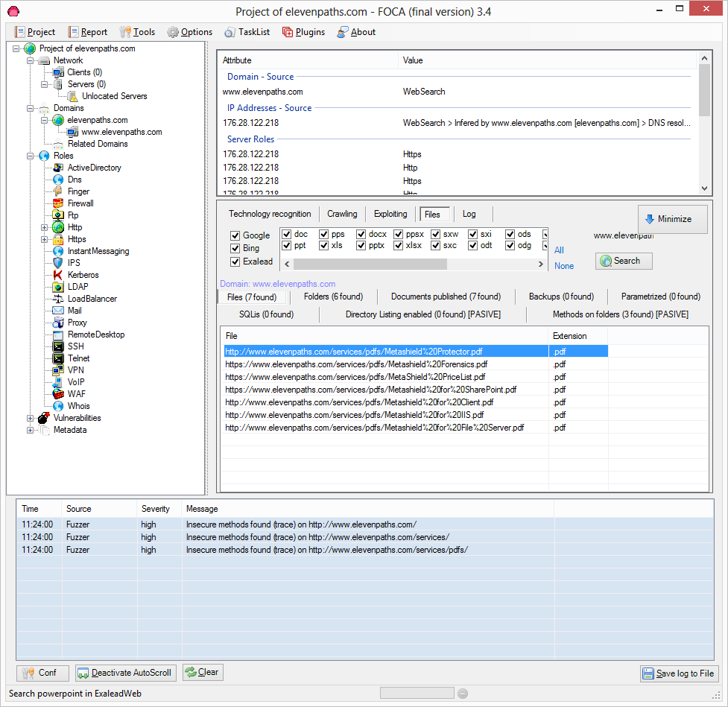Click the Firewall role icon in tree

(x=58, y=203)
